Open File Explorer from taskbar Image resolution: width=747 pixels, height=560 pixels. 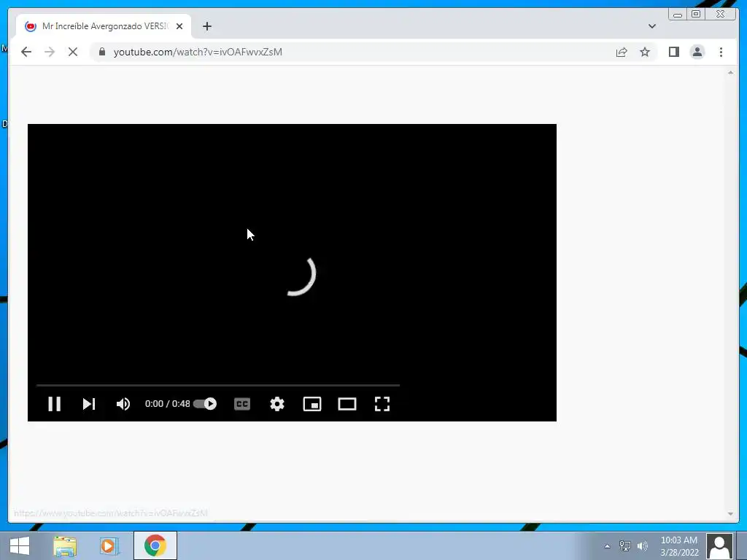click(x=65, y=545)
